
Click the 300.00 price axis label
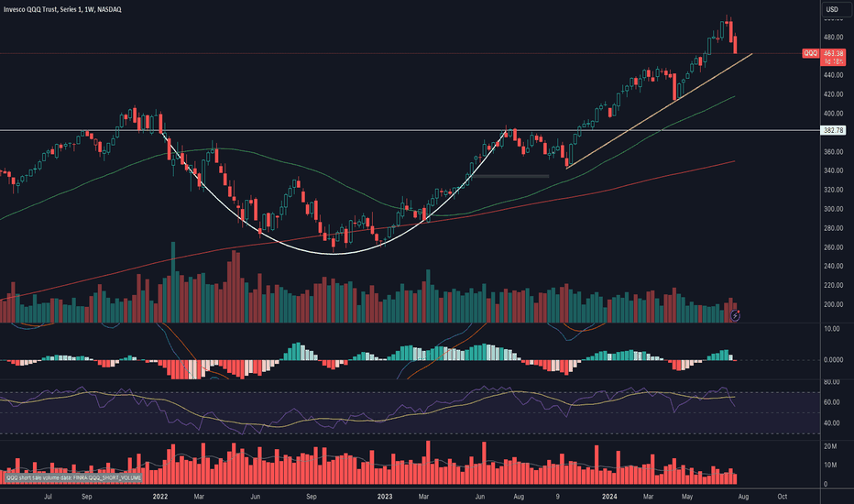[x=833, y=209]
